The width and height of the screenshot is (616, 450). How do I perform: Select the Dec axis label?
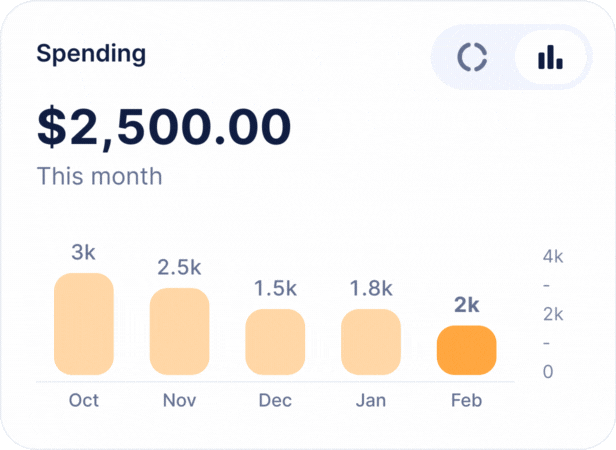tap(275, 401)
